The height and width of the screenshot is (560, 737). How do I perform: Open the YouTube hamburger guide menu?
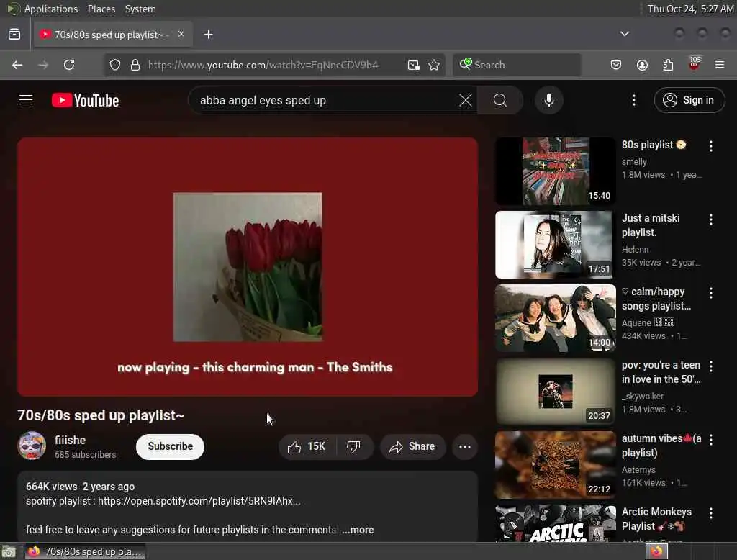[26, 100]
